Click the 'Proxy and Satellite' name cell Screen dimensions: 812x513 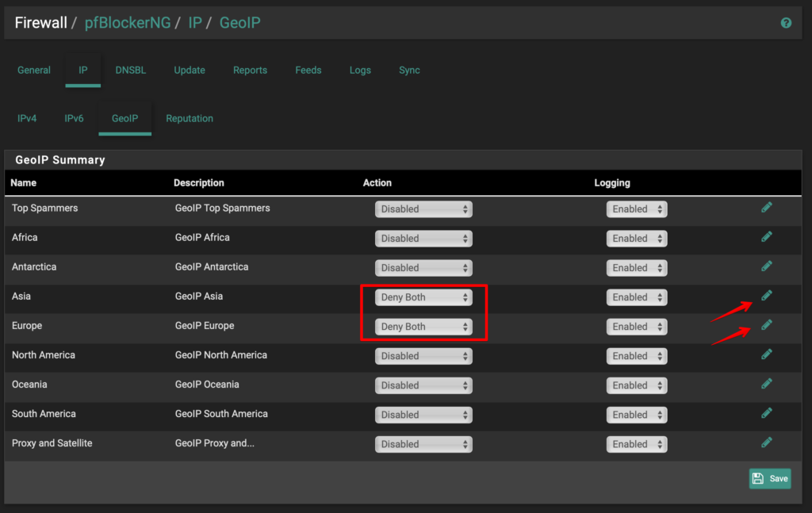click(52, 443)
